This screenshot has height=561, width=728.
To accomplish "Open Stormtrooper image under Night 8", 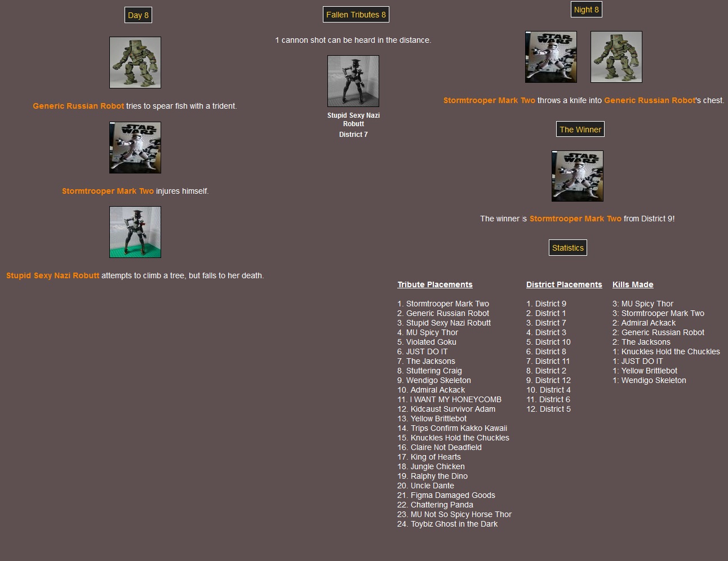I will click(551, 57).
